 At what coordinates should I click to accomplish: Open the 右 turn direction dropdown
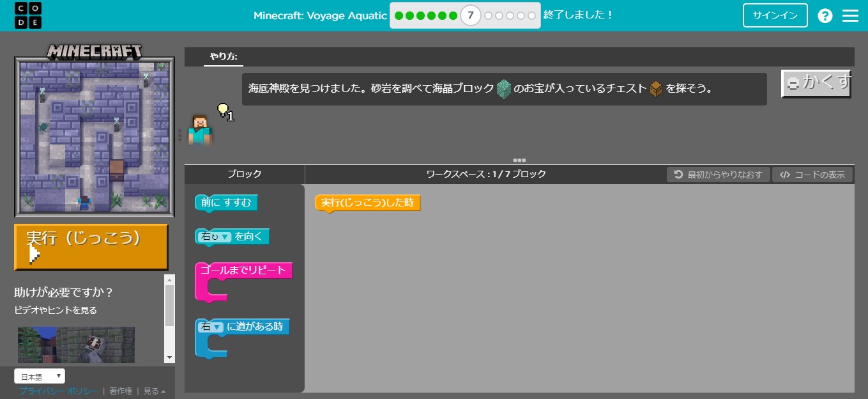(216, 237)
